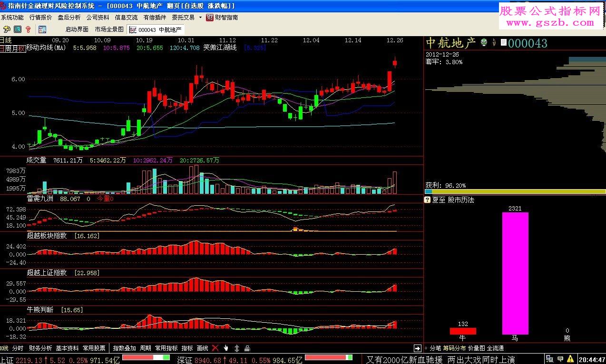This screenshot has height=364, width=606.
Task: Select the hand pan tool icon
Action: pos(226,348)
